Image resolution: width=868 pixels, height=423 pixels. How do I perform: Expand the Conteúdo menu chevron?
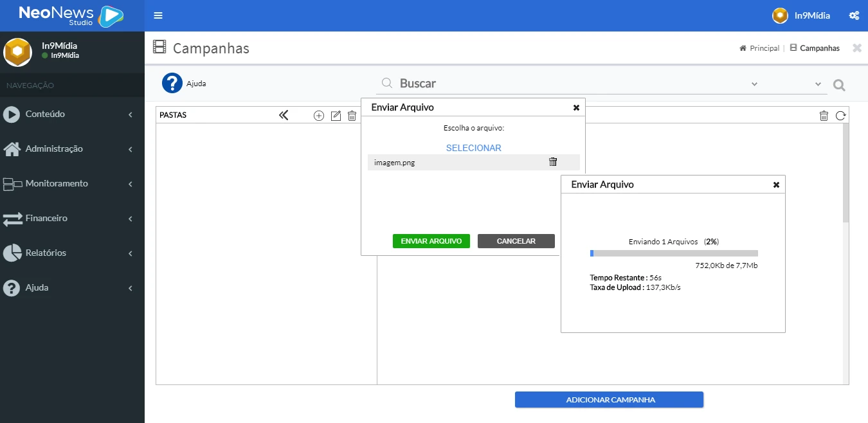(131, 114)
